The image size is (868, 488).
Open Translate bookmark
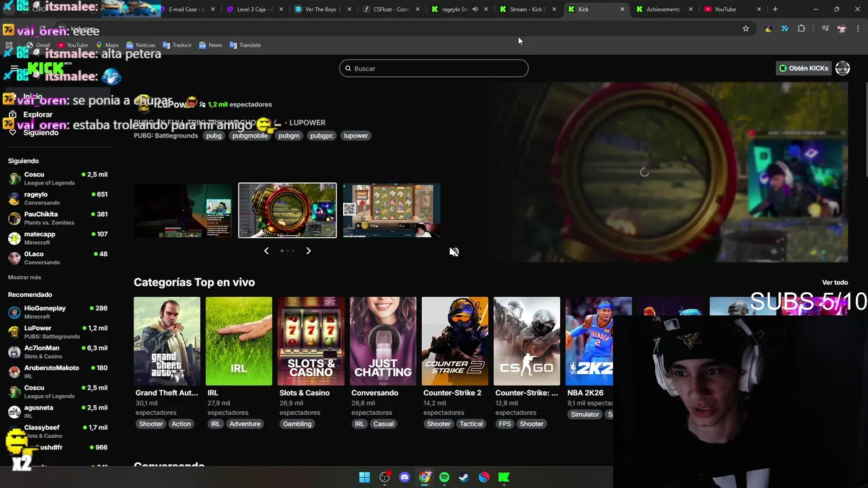[245, 45]
